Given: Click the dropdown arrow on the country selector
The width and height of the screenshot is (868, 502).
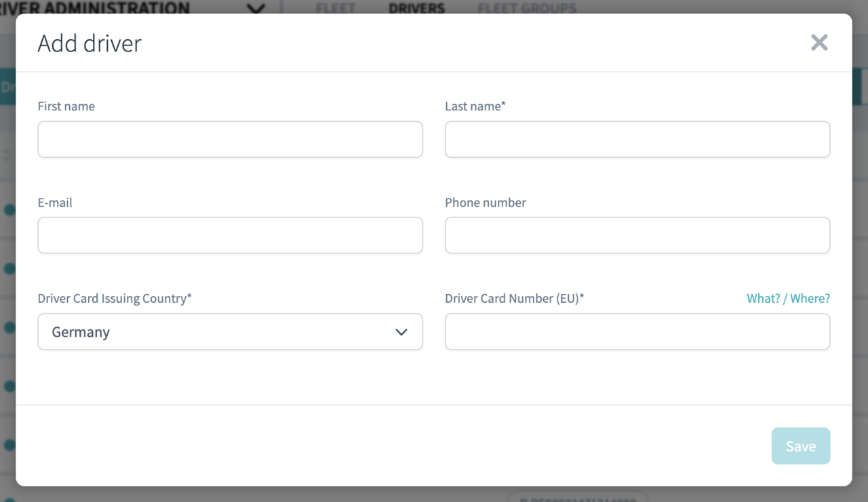Looking at the screenshot, I should point(401,332).
